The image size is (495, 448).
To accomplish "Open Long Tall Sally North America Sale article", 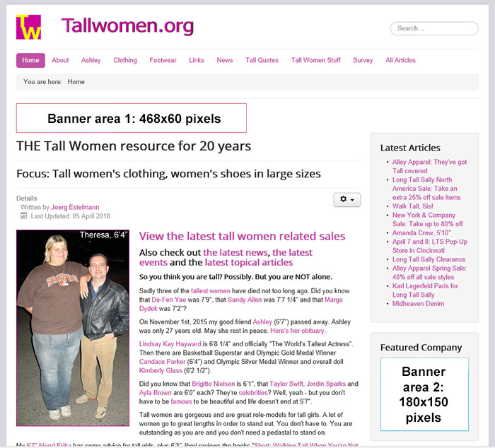I will coord(426,189).
